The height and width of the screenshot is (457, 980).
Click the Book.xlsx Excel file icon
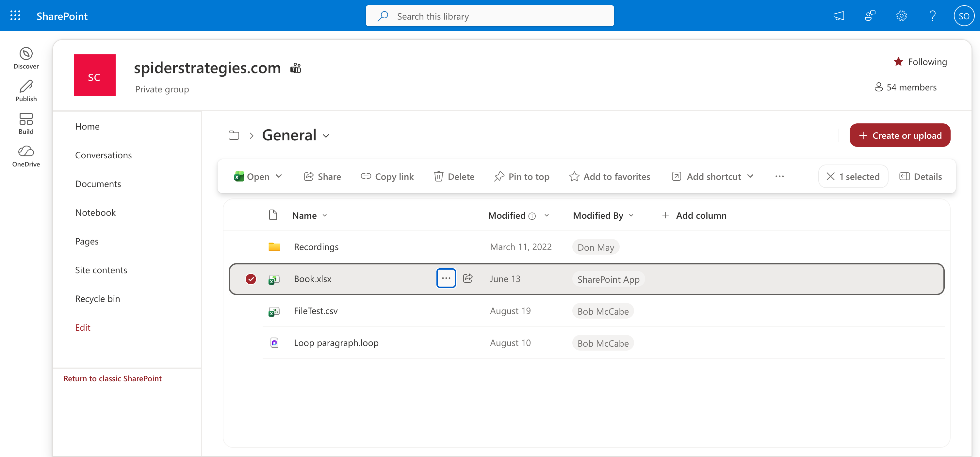pyautogui.click(x=274, y=279)
